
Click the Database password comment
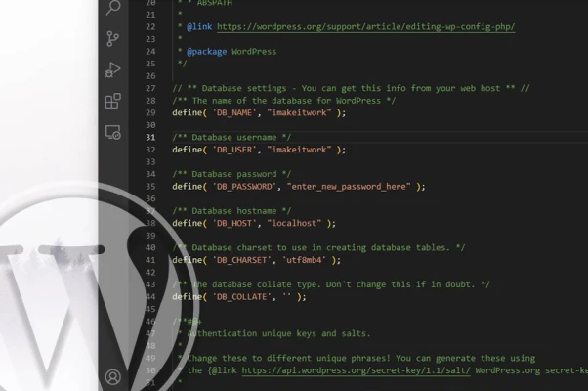click(x=231, y=174)
